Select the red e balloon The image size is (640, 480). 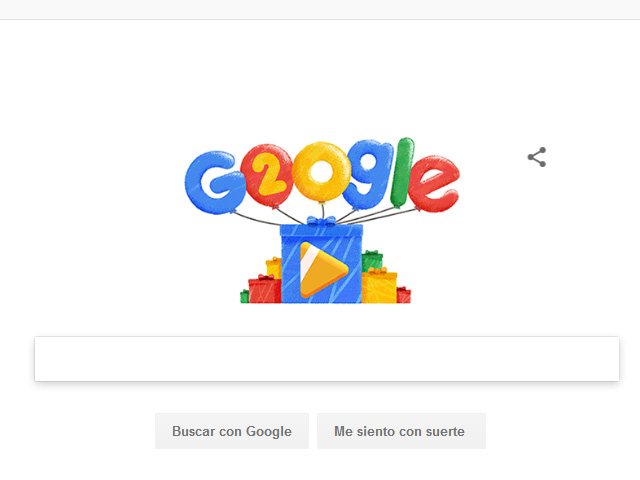pos(434,183)
